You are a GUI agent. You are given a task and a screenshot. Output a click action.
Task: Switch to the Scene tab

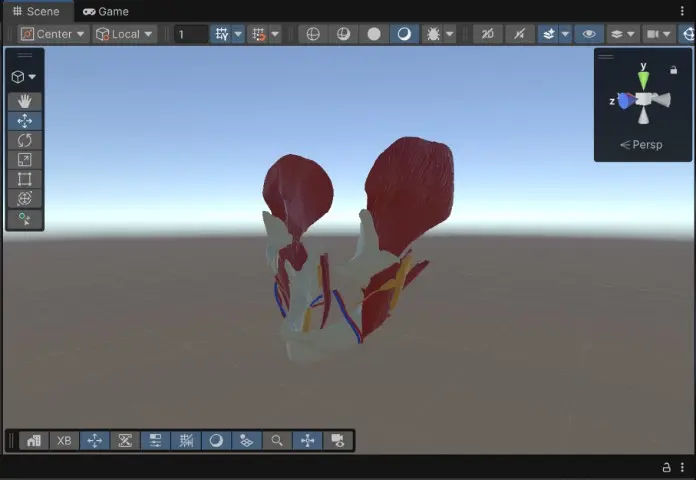[x=36, y=12]
